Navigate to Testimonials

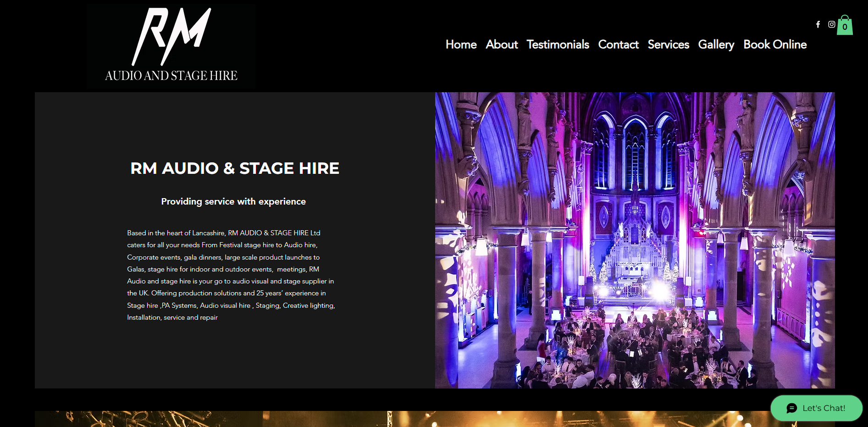click(x=558, y=44)
